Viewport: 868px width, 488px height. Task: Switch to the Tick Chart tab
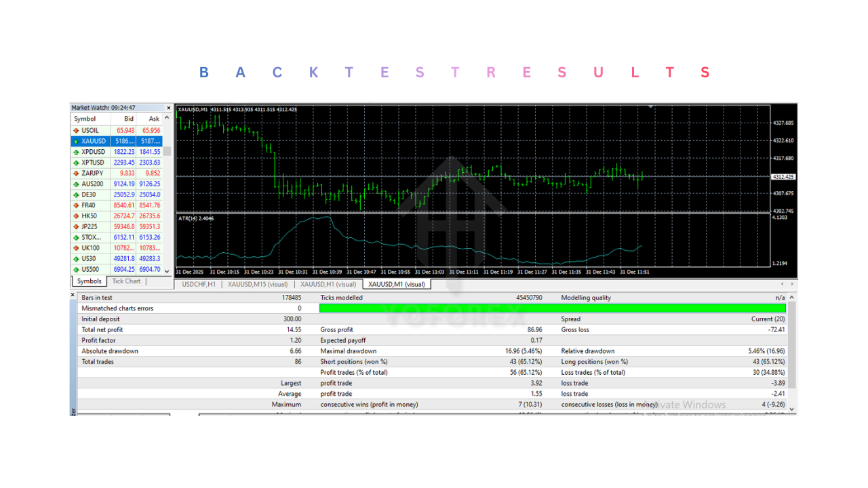pyautogui.click(x=126, y=281)
